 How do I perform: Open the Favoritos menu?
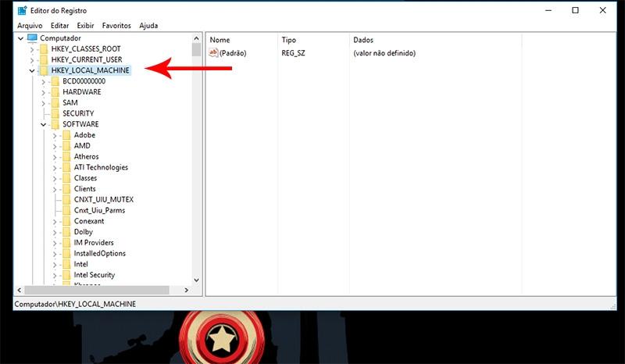click(x=116, y=26)
